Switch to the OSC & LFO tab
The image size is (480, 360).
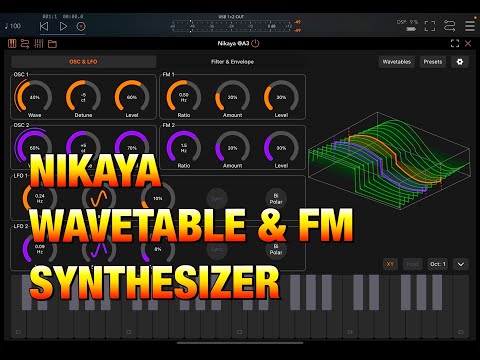pos(83,62)
